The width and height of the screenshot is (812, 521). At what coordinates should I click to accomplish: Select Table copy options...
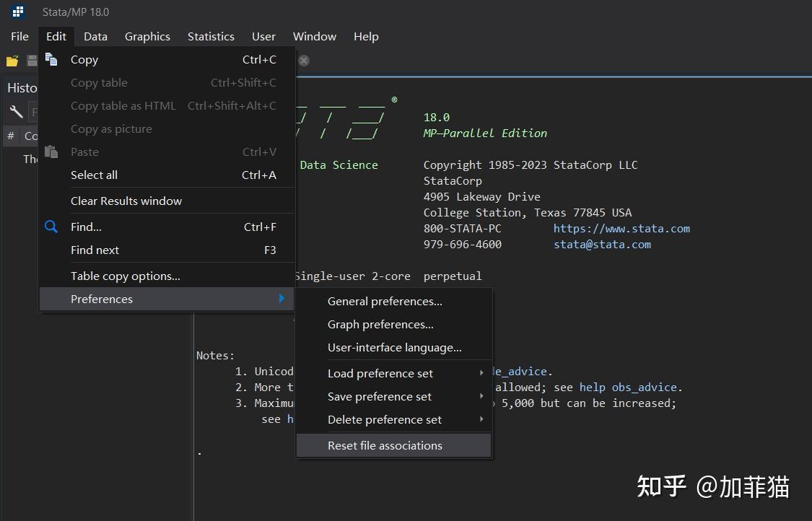pos(126,276)
